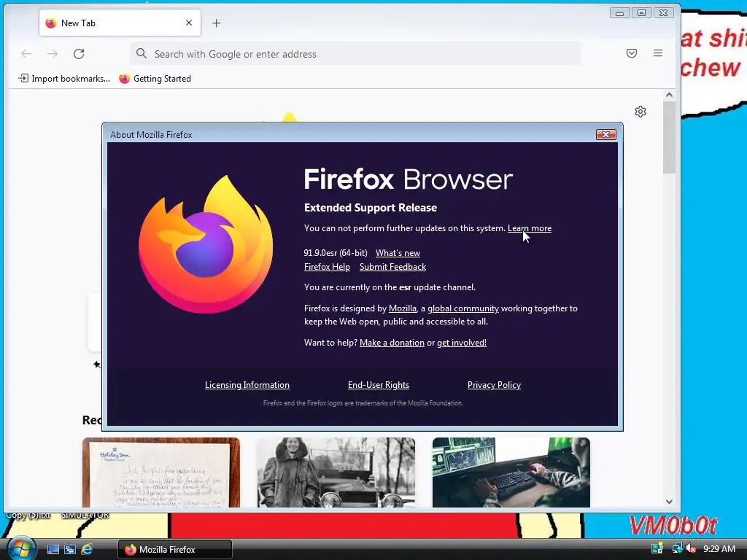747x560 pixels.
Task: Open the hacker at keyboard story thumbnail
Action: pyautogui.click(x=511, y=472)
